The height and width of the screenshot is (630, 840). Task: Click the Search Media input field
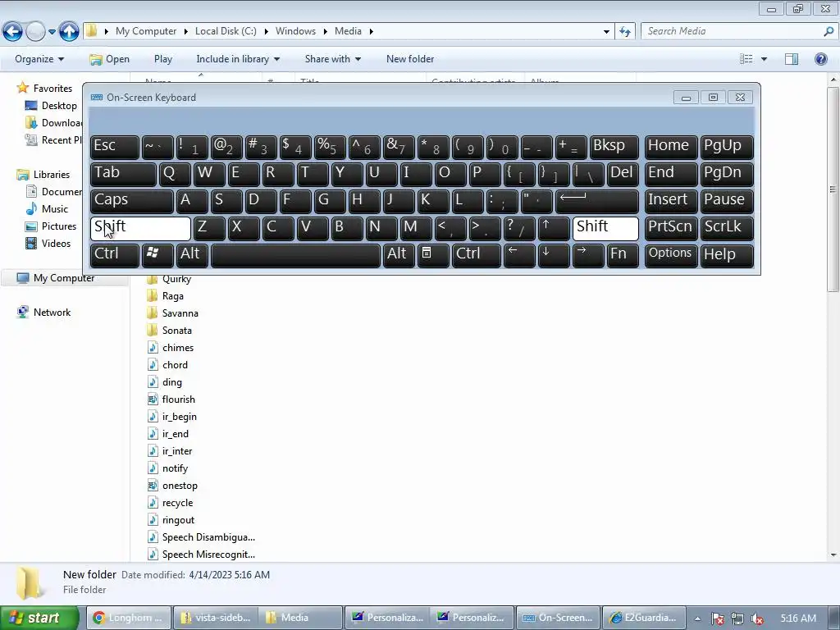pos(733,31)
